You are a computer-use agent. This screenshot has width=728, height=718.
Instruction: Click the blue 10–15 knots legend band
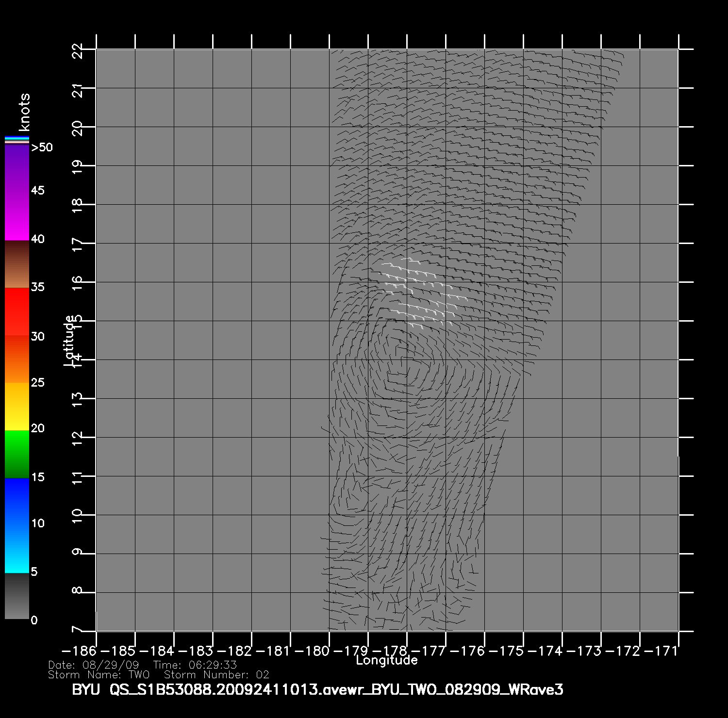point(17,501)
